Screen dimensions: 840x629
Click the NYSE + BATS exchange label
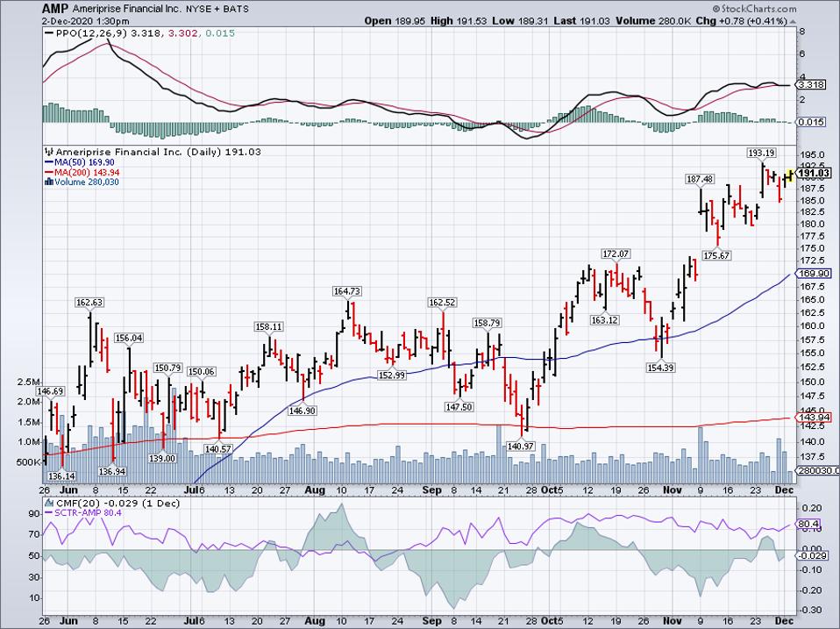click(219, 9)
